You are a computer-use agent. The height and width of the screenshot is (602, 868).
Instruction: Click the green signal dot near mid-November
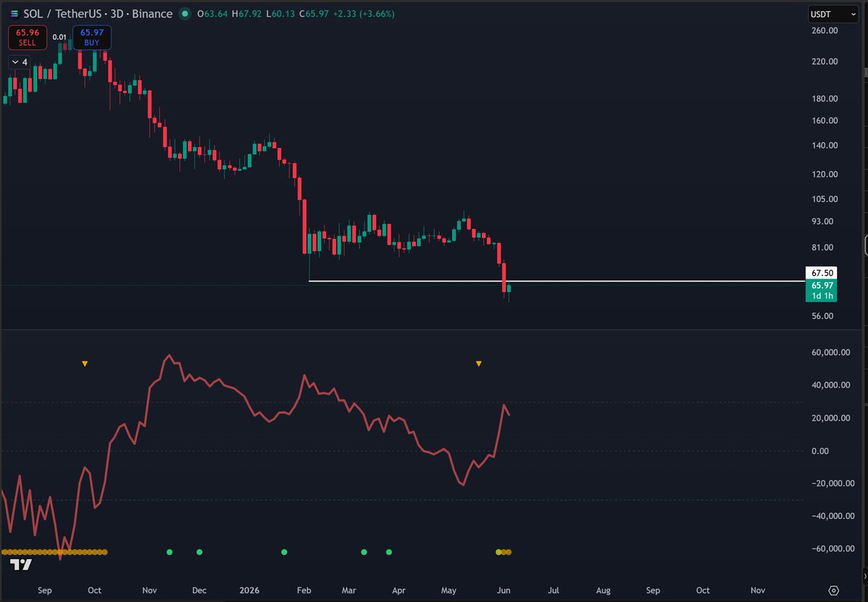169,552
